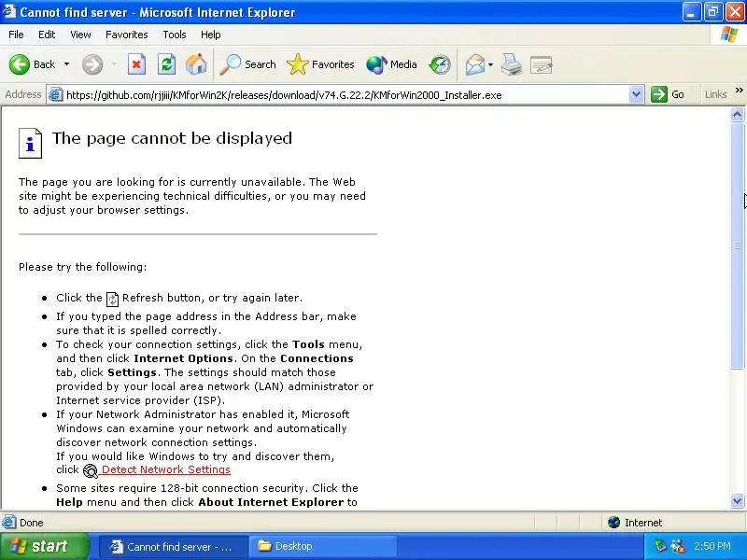
Task: Click the 2:50 PM taskbar clock
Action: point(712,546)
